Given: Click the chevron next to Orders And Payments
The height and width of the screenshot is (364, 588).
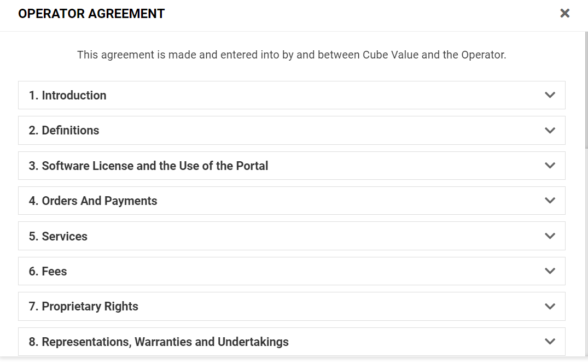Looking at the screenshot, I should (550, 201).
